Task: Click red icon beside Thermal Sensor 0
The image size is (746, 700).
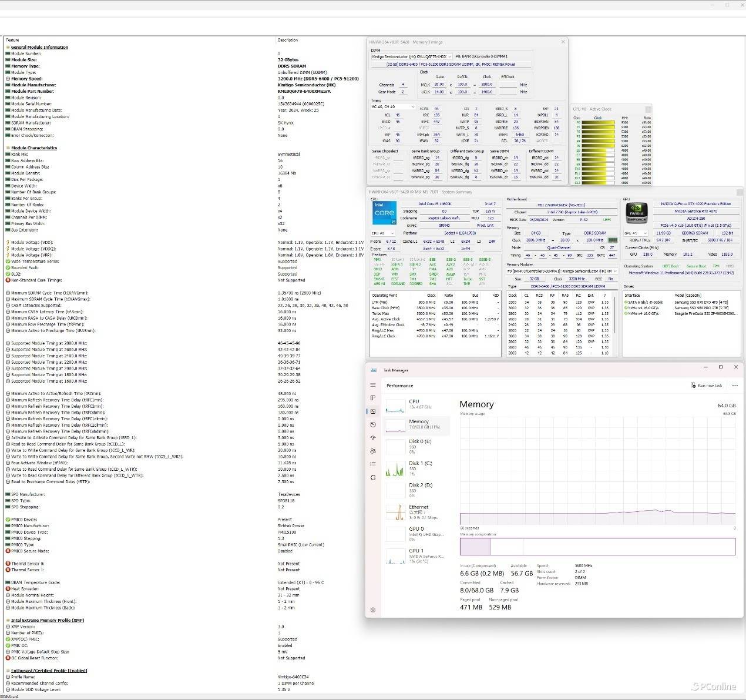Action: pyautogui.click(x=8, y=564)
